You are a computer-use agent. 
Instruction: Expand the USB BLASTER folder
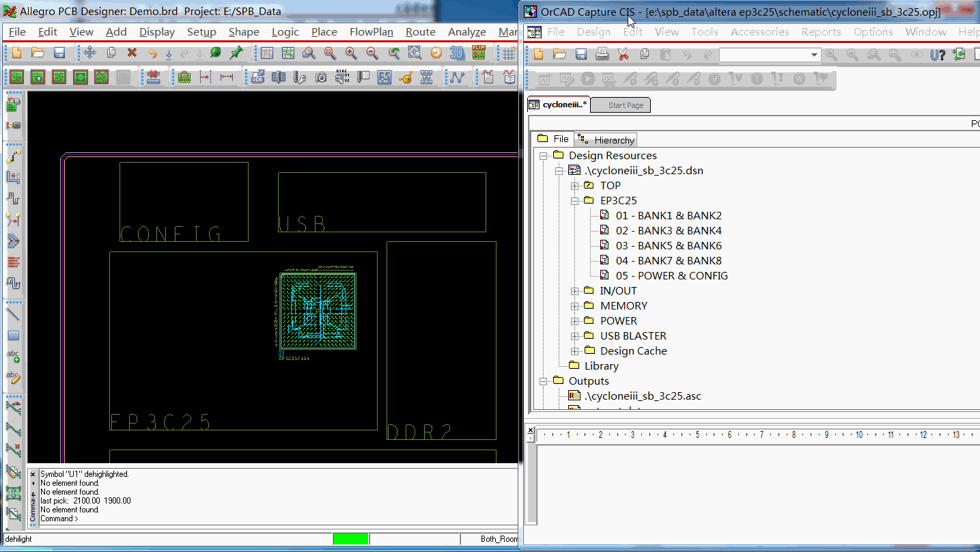coord(575,336)
